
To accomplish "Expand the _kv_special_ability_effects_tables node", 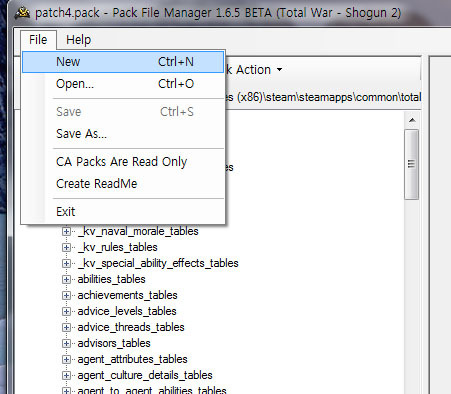I will click(x=66, y=263).
